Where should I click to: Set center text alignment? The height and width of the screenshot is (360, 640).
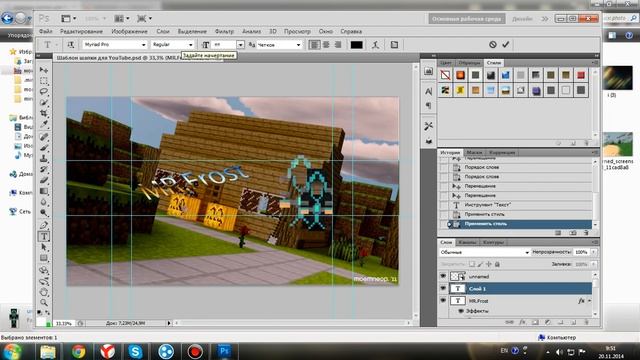point(326,44)
